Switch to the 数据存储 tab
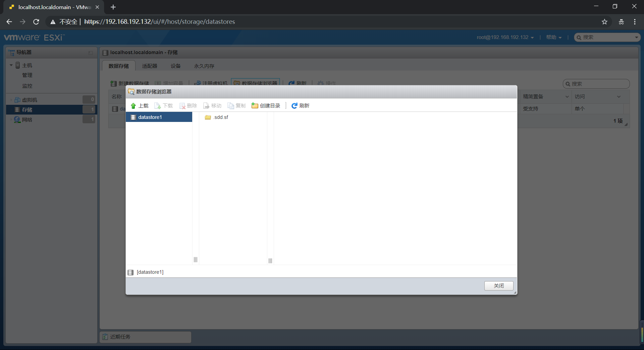 (x=119, y=66)
